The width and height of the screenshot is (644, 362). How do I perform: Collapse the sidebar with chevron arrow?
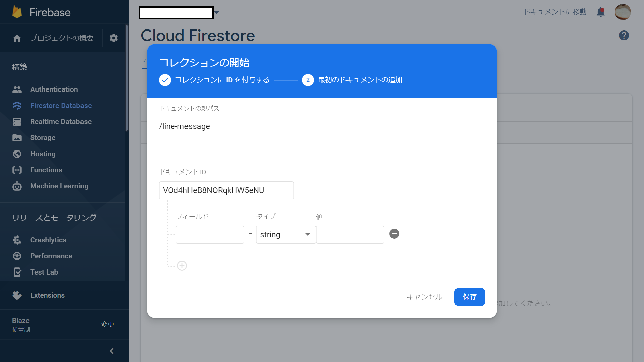(112, 351)
